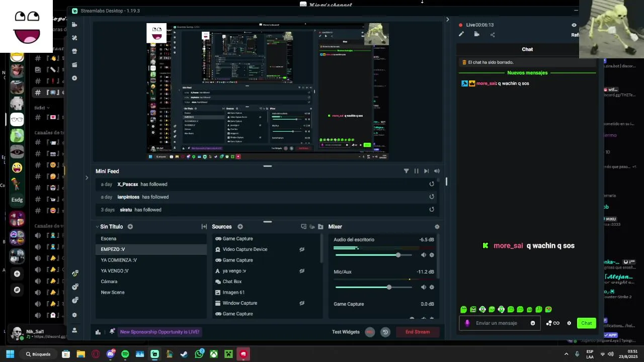Image resolution: width=644 pixels, height=362 pixels.
Task: Edit stream info with pencil icon
Action: 461,34
